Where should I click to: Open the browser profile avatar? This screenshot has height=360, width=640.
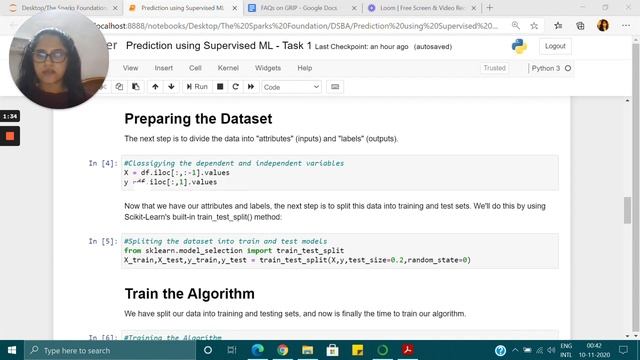[x=603, y=25]
